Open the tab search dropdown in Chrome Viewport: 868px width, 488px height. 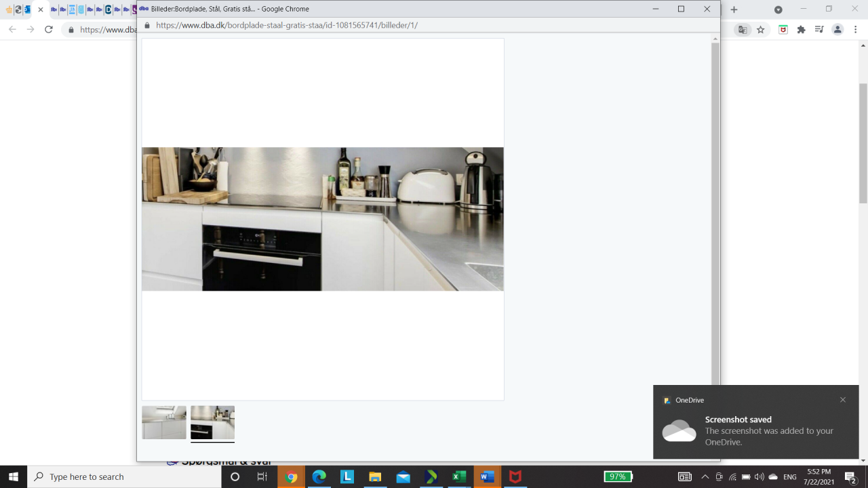778,9
